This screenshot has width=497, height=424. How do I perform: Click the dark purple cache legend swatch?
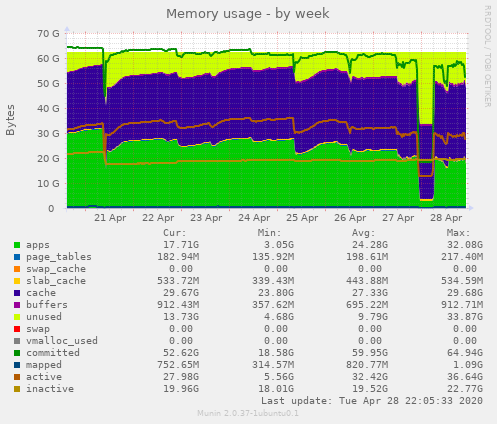(17, 293)
